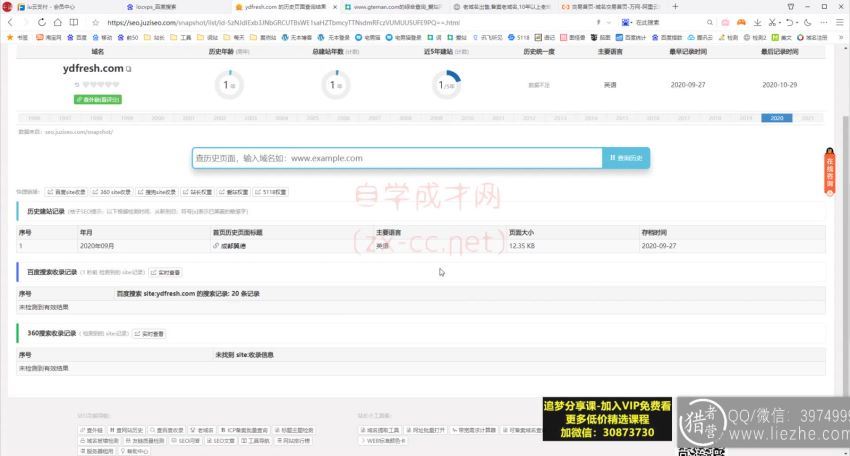Click the scissors screenshot tool icon
Image resolution: width=850 pixels, height=456 pixels.
point(772,22)
